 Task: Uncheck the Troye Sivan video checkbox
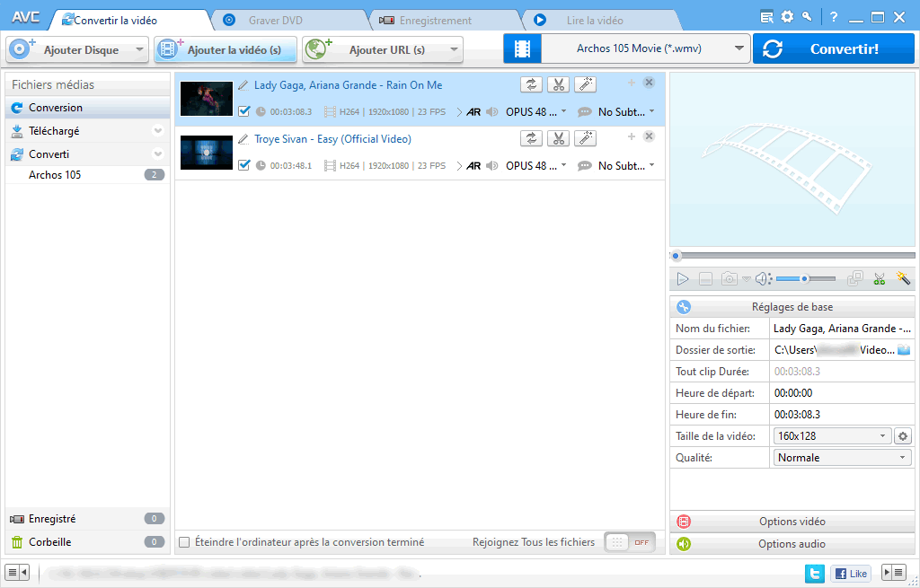244,165
